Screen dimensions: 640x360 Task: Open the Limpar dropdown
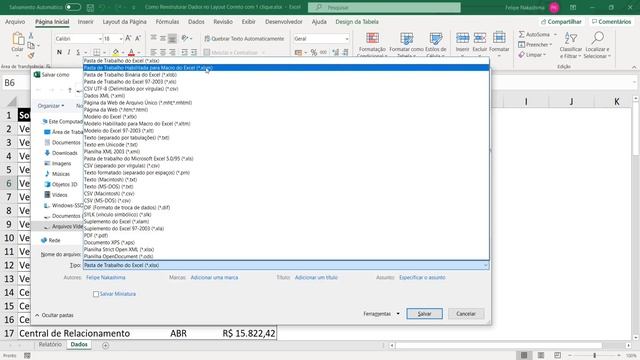pos(532,55)
